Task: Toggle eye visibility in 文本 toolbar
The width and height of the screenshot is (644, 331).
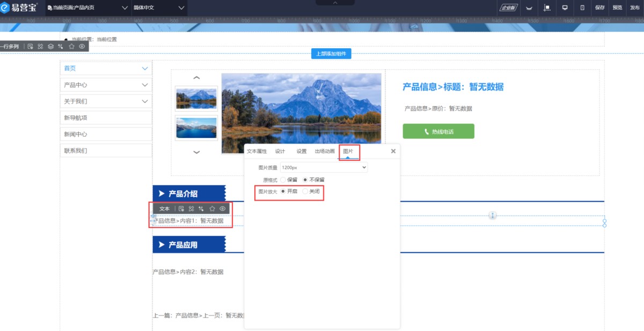Action: click(x=222, y=209)
